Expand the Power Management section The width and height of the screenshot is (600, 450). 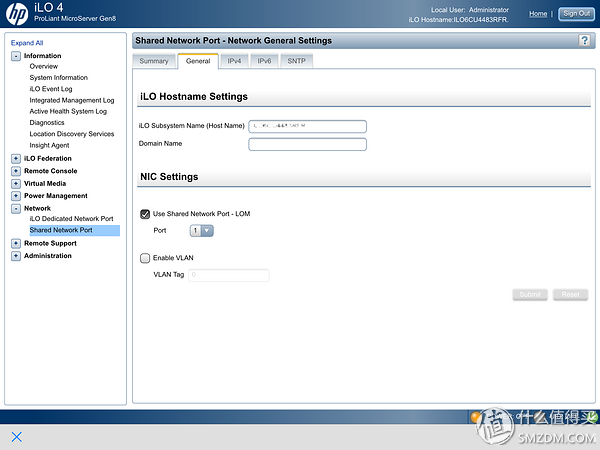(x=16, y=196)
